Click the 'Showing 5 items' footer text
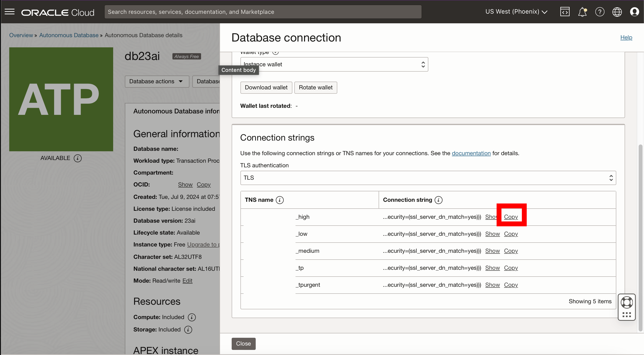 point(590,302)
